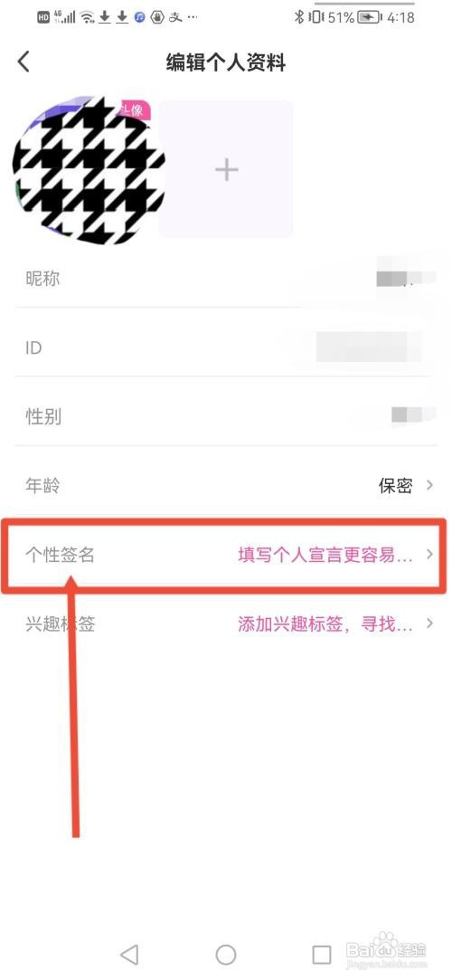
Task: Open the 昵称 nickname row
Action: click(226, 278)
